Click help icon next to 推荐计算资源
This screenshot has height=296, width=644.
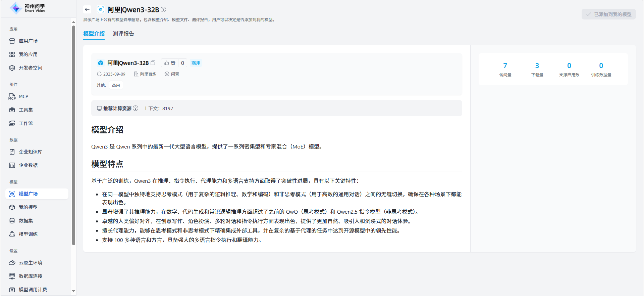(x=136, y=108)
